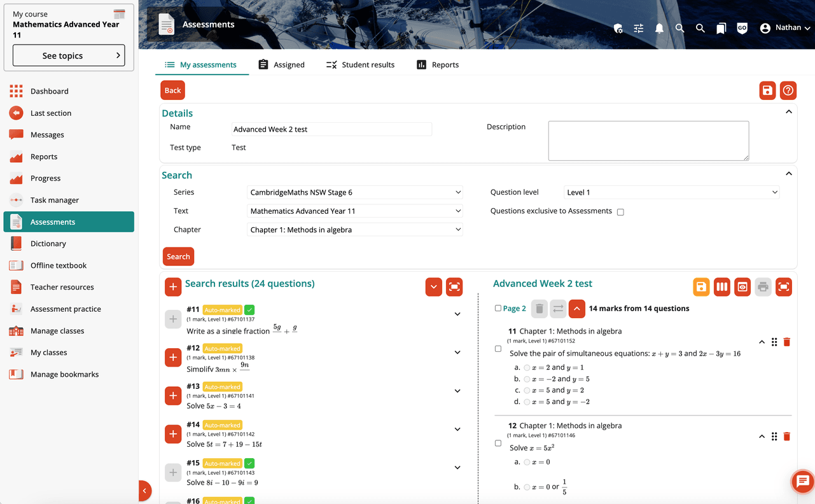
Task: Click the columns layout icon above the test panel
Action: 722,287
